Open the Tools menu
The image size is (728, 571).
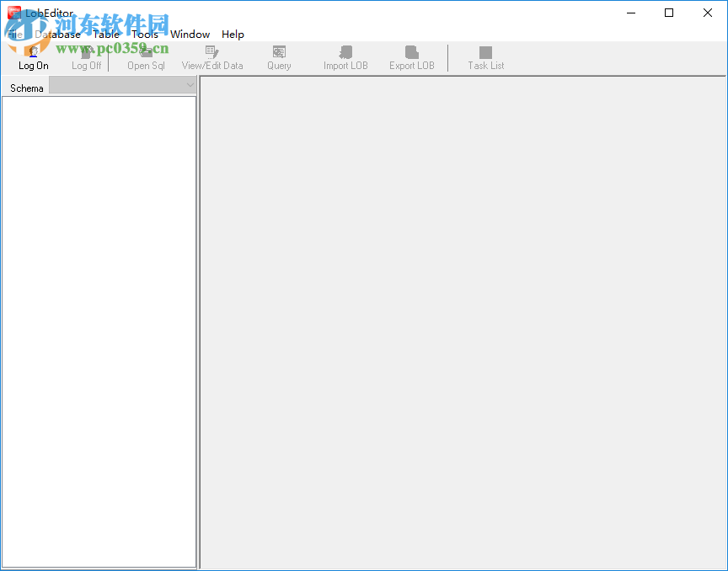[144, 35]
